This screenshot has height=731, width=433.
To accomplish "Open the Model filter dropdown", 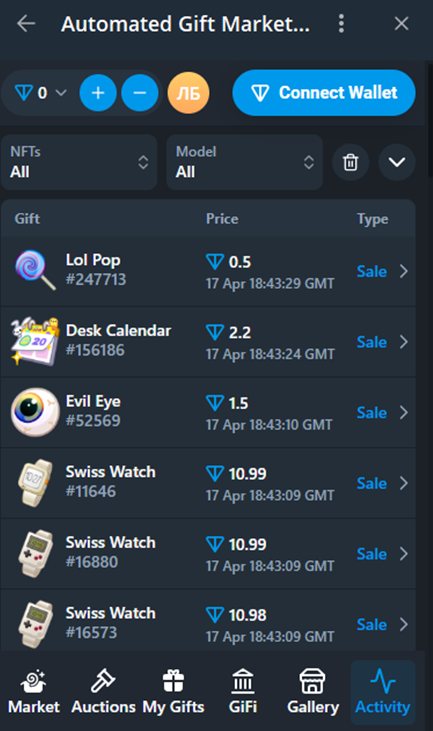I will click(x=245, y=162).
